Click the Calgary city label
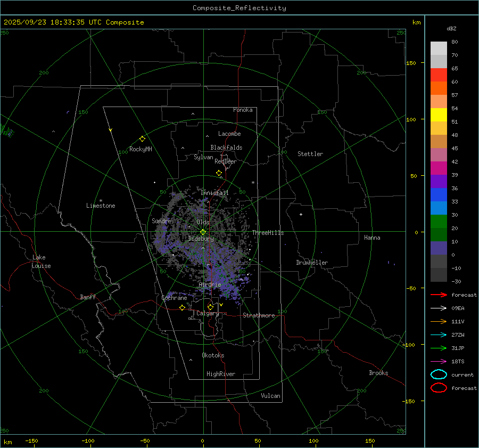The height and width of the screenshot is (448, 479). [x=207, y=314]
